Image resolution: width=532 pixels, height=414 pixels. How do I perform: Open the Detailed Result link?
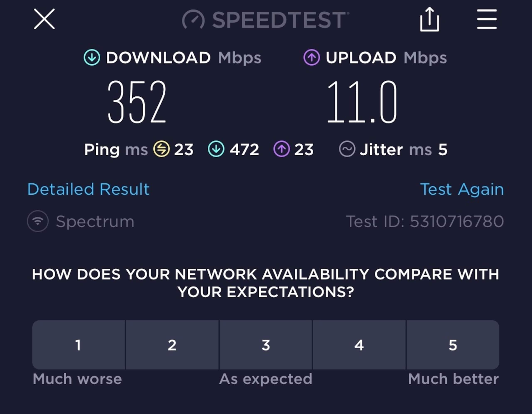[88, 189]
